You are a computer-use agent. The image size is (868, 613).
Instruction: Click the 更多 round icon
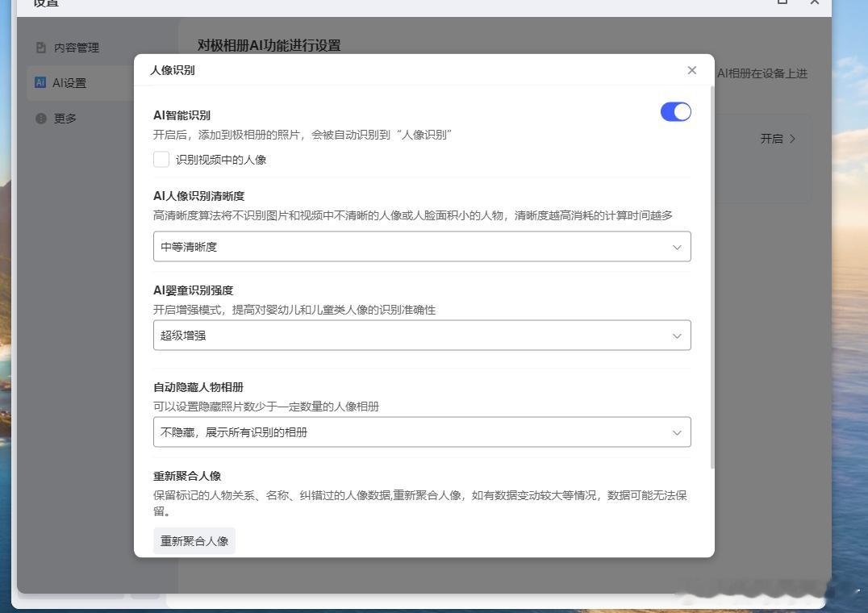40,119
